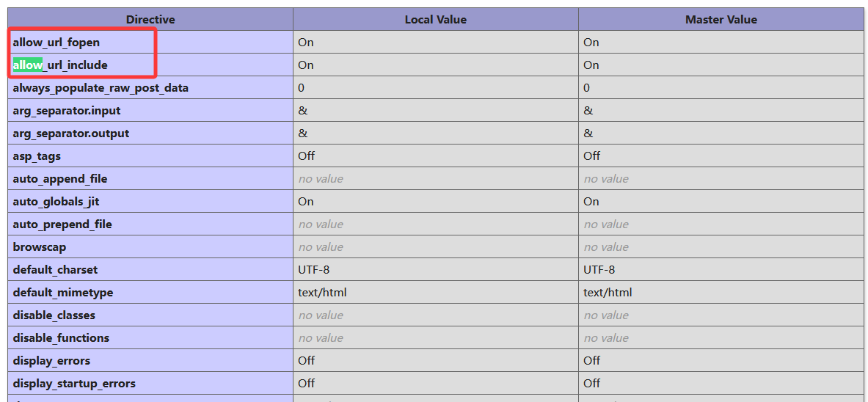This screenshot has width=868, height=402.
Task: Click the highlighted allow_url_include directive
Action: click(60, 65)
